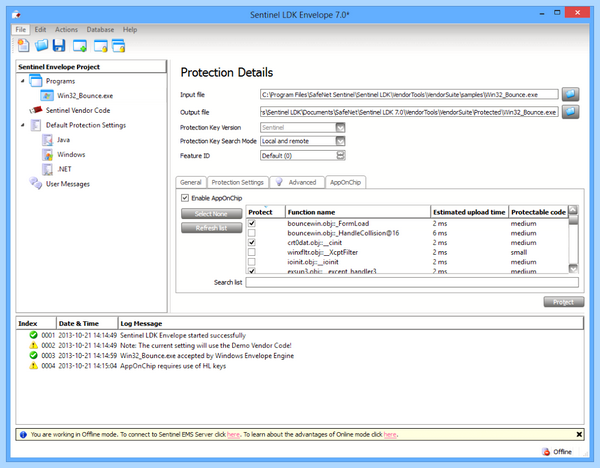Click the Offline status icon
The width and height of the screenshot is (600, 468).
[x=546, y=452]
